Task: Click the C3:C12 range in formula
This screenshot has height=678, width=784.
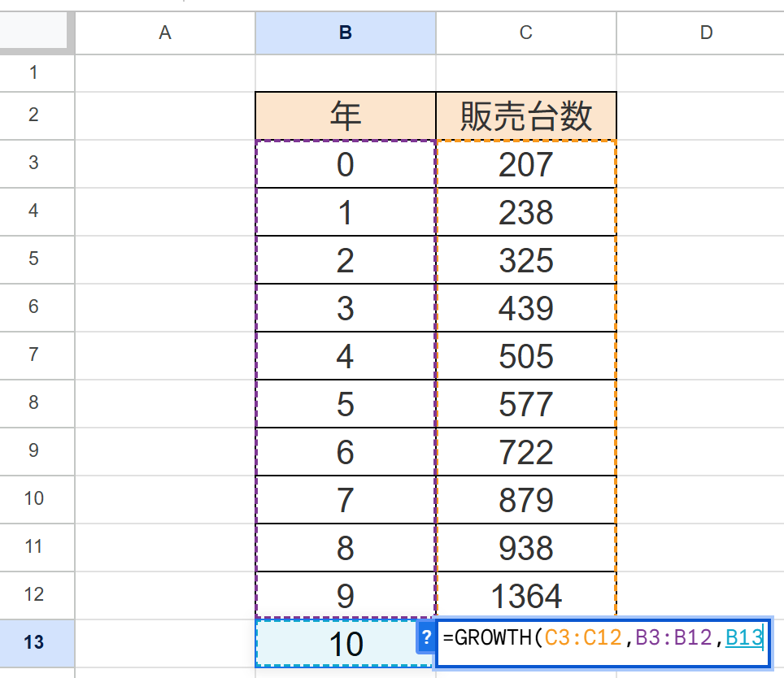Action: [x=584, y=638]
